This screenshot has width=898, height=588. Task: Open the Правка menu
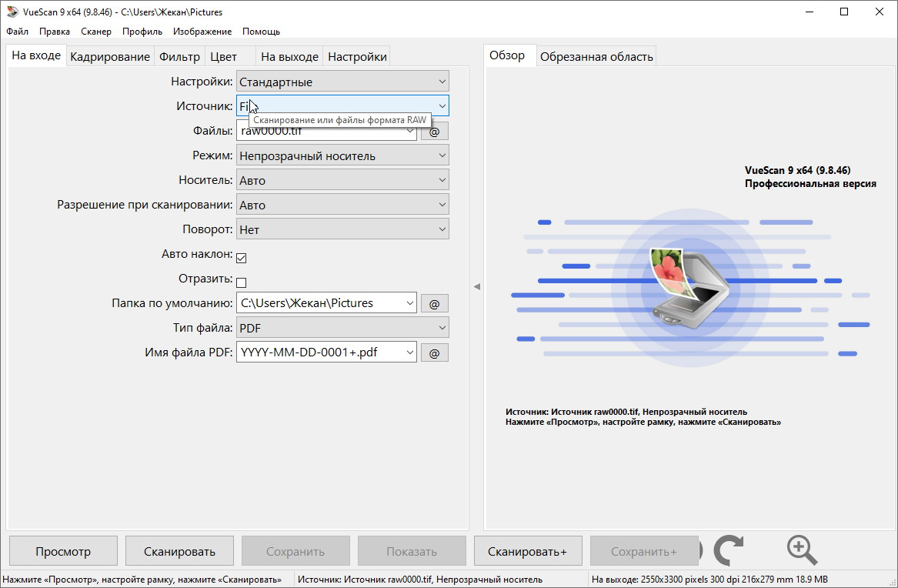pyautogui.click(x=55, y=32)
